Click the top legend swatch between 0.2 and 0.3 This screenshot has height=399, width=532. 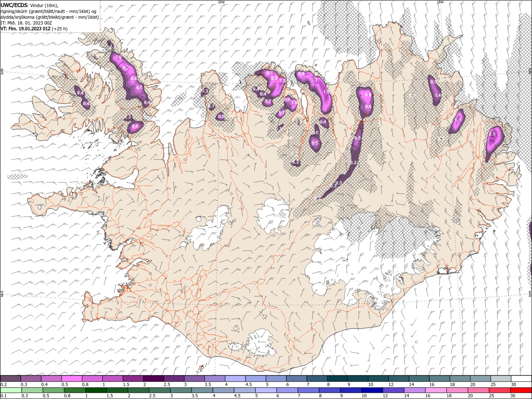point(10,379)
